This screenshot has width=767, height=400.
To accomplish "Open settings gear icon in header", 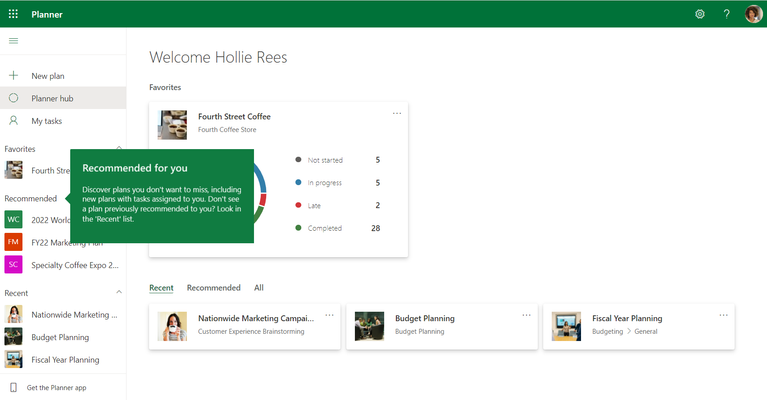I will click(x=700, y=14).
